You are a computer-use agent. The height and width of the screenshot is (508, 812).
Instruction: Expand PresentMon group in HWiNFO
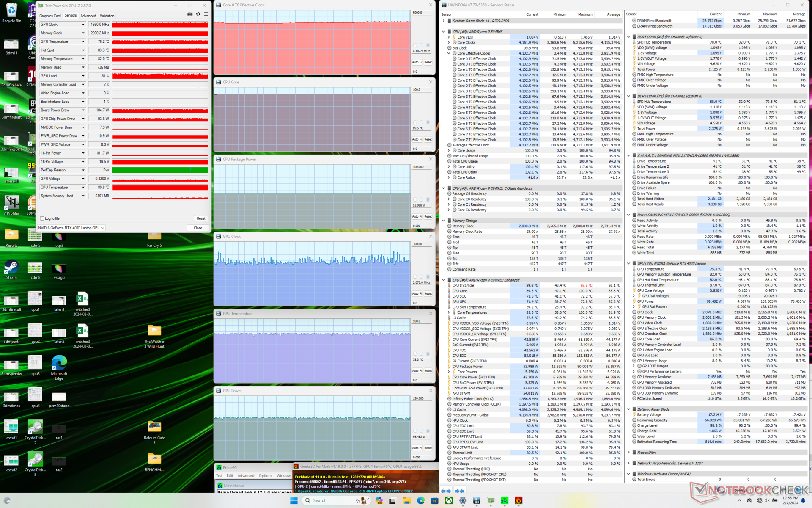click(x=628, y=453)
